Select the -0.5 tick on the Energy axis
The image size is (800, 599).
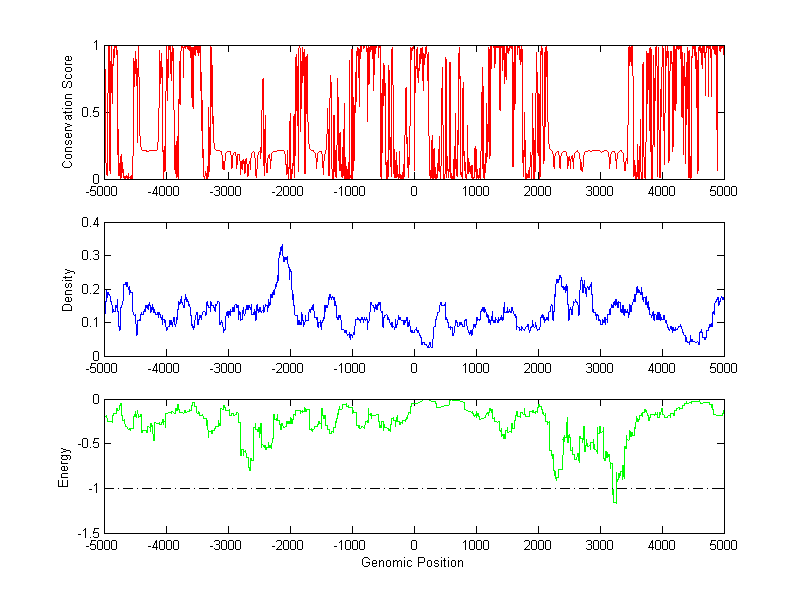click(x=88, y=444)
